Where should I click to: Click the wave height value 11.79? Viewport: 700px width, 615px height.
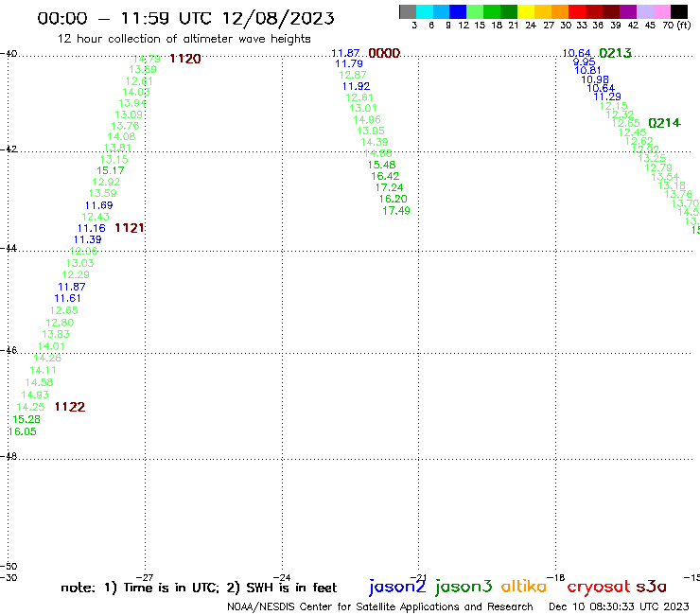click(349, 64)
